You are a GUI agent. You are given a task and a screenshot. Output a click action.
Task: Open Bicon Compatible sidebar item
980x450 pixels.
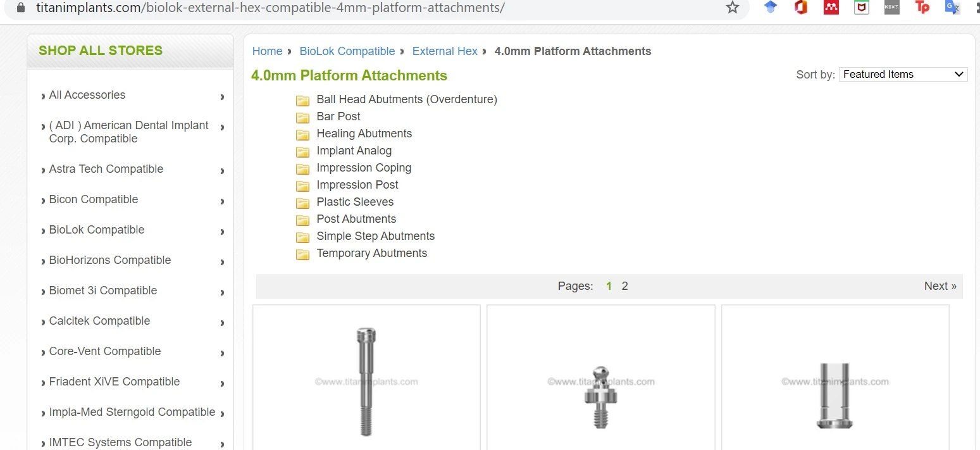click(94, 199)
